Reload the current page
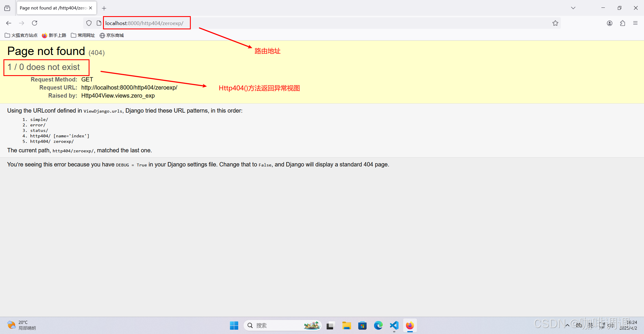Screen dimensions: 644x334 35,23
